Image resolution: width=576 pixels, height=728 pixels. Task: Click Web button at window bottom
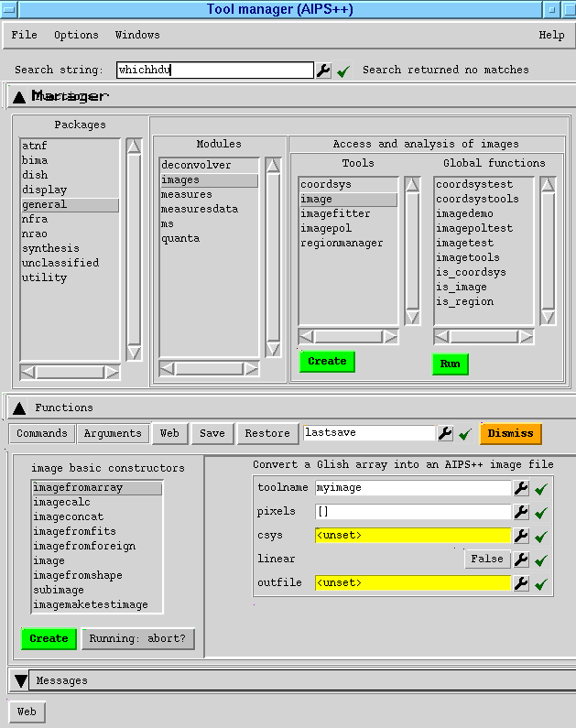pyautogui.click(x=27, y=712)
